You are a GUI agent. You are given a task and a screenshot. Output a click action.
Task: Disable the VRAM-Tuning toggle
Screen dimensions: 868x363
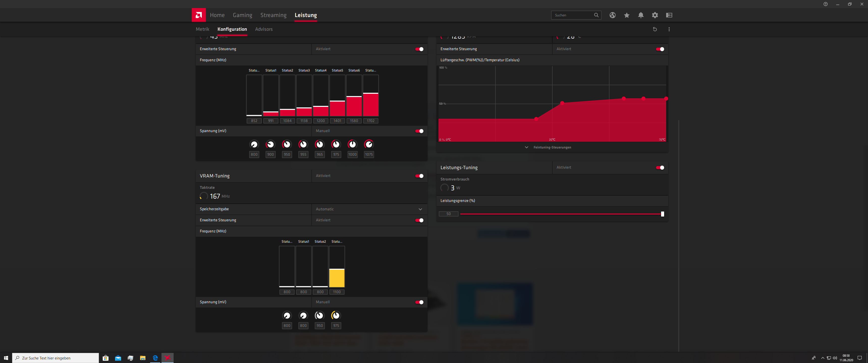(419, 176)
